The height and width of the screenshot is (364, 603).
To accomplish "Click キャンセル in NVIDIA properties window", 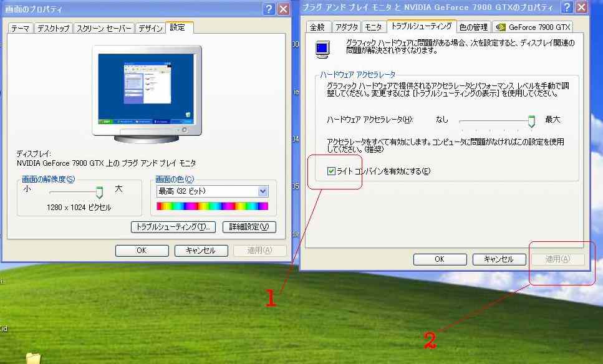I will (x=499, y=259).
